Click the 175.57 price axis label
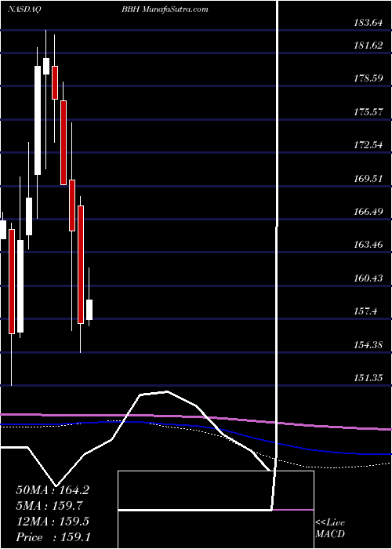Viewport: 392px width, 549px height. (x=369, y=112)
